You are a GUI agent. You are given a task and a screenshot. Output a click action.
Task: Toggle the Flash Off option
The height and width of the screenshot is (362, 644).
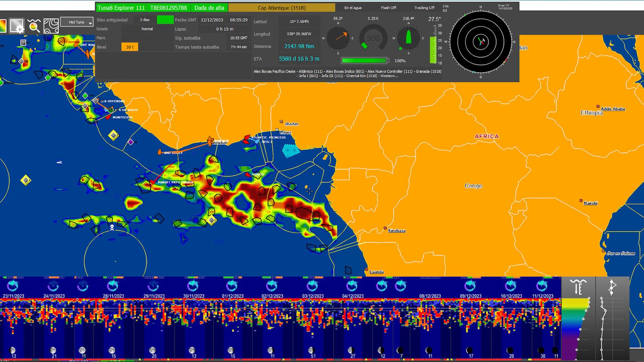388,8
